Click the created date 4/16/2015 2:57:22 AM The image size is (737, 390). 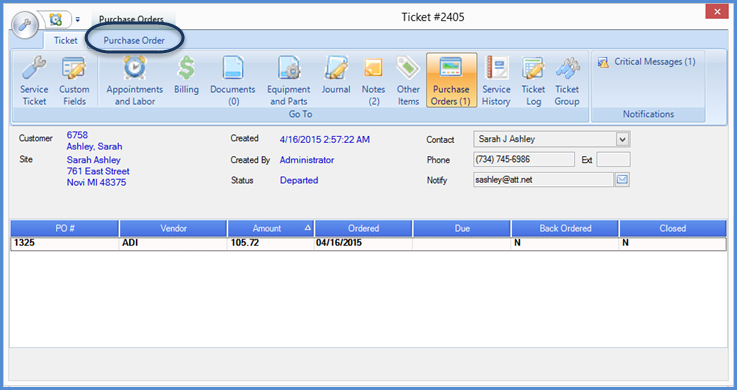pos(325,140)
